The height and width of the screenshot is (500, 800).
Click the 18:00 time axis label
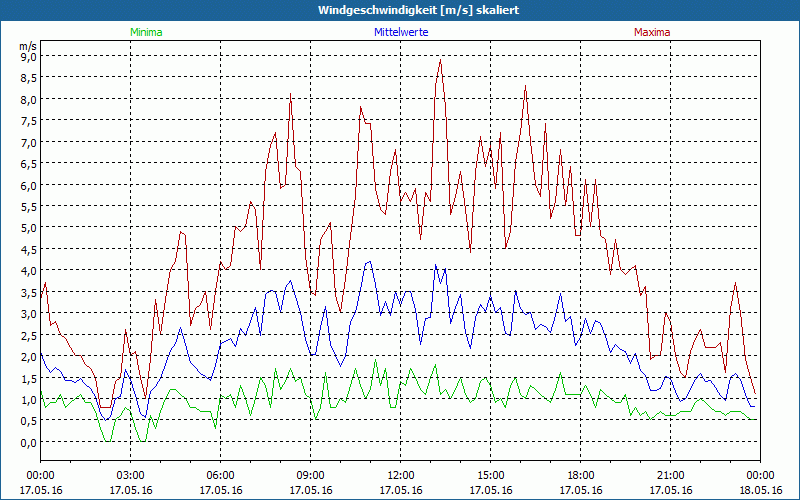pos(581,476)
